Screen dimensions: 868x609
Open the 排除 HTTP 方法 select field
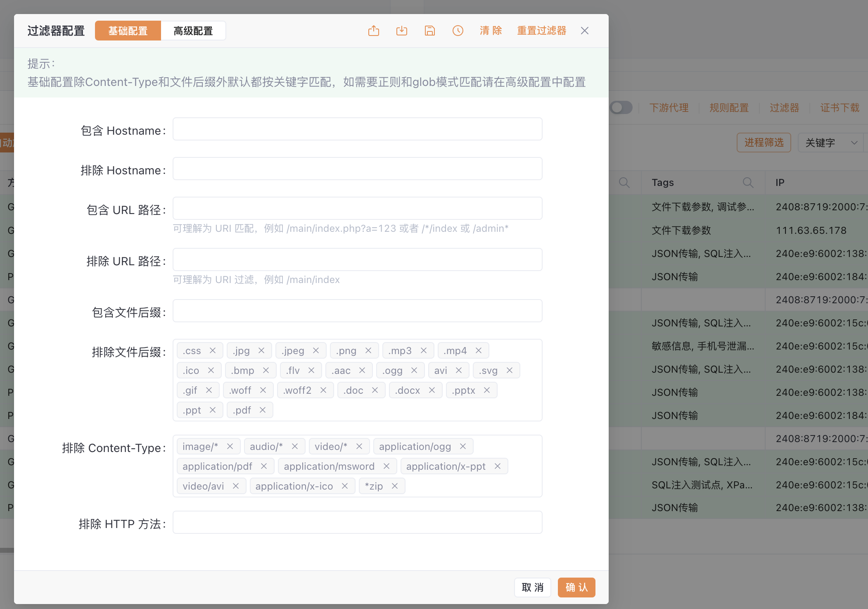click(x=357, y=522)
